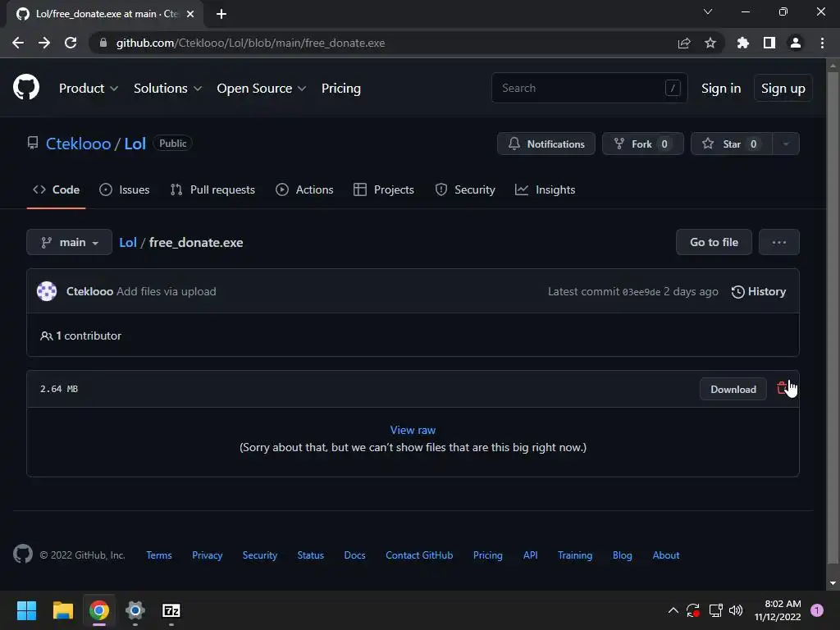The height and width of the screenshot is (630, 840).
Task: Click the Notifications button
Action: [x=546, y=144]
